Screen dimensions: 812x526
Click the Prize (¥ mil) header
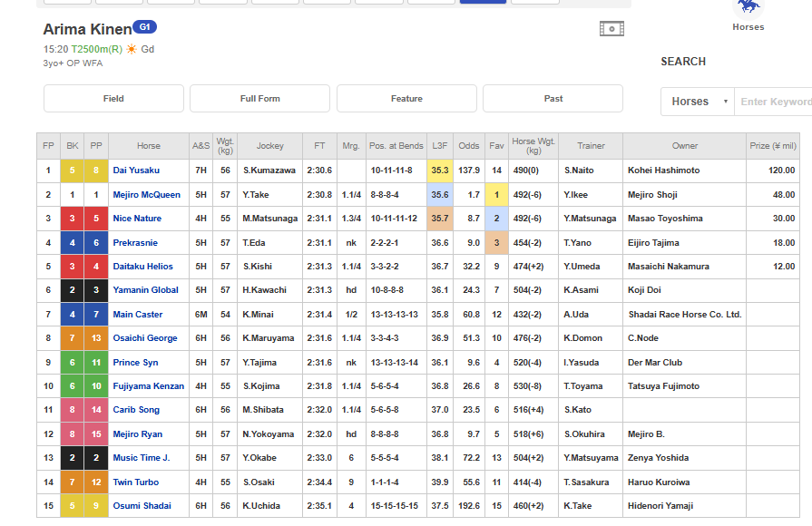coord(773,146)
